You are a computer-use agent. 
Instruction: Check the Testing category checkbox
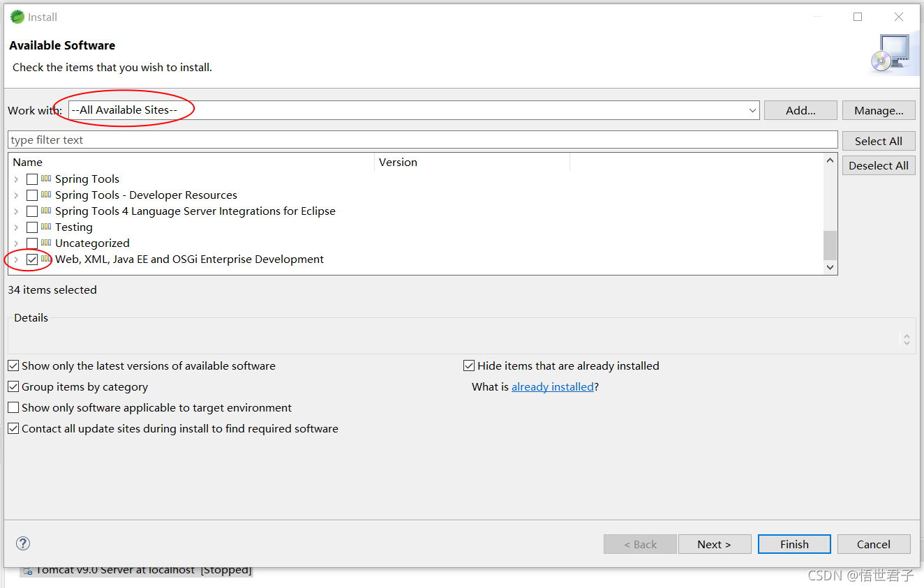32,227
